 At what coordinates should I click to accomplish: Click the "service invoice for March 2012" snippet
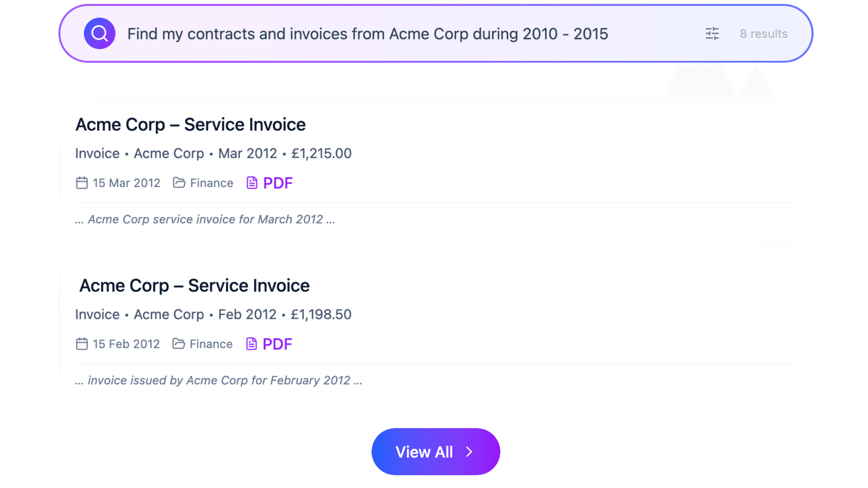pos(205,219)
